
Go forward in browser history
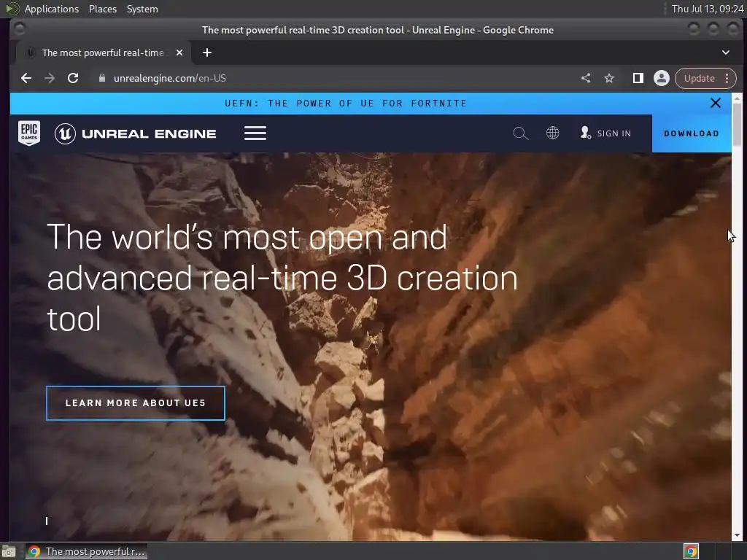pyautogui.click(x=50, y=78)
